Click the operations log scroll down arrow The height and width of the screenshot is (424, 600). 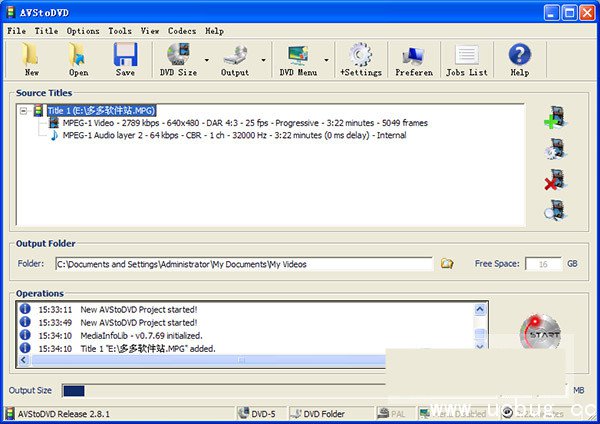pos(480,346)
